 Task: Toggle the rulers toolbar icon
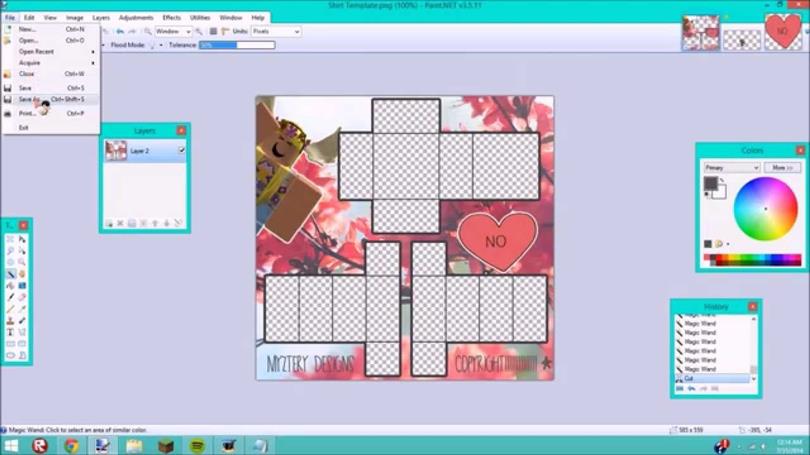coord(225,32)
